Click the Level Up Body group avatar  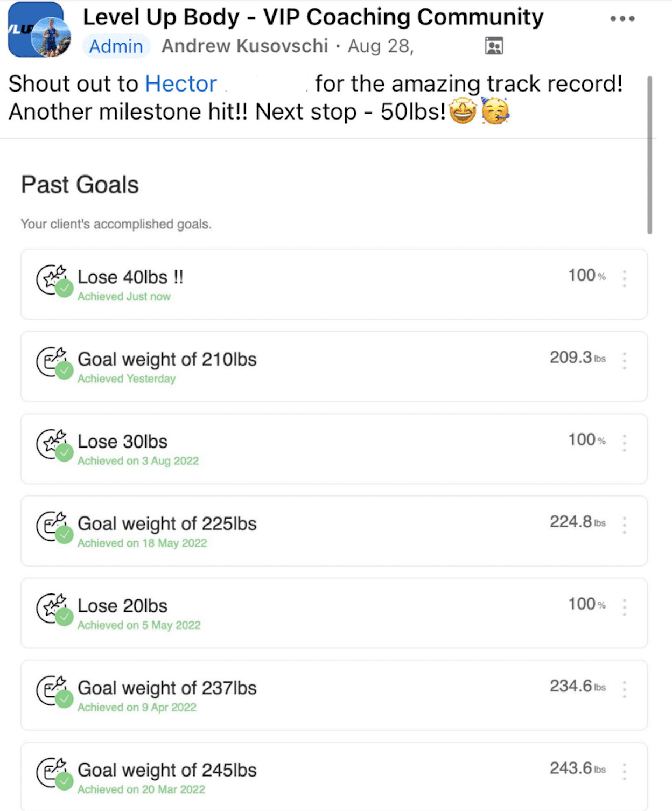pyautogui.click(x=39, y=31)
